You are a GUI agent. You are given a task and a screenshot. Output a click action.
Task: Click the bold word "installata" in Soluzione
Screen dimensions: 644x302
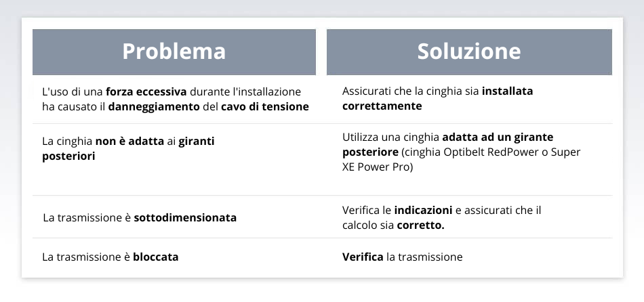(507, 91)
